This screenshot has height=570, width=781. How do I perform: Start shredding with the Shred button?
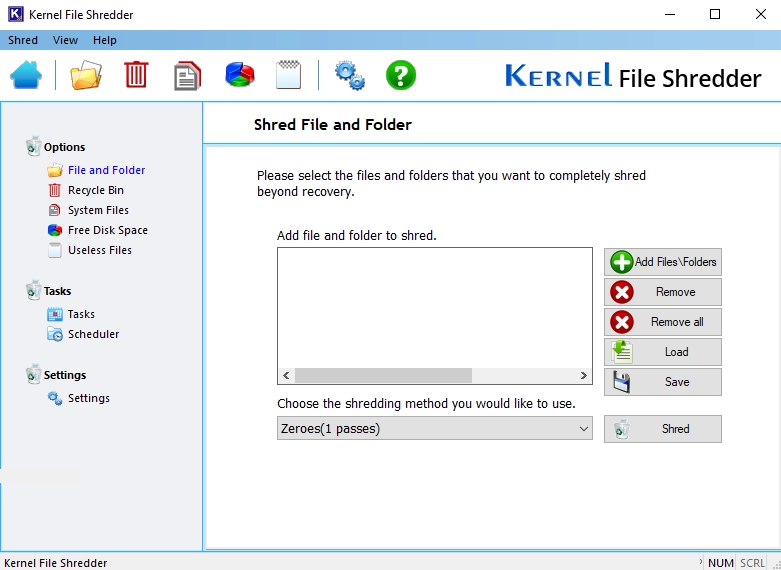pos(662,428)
